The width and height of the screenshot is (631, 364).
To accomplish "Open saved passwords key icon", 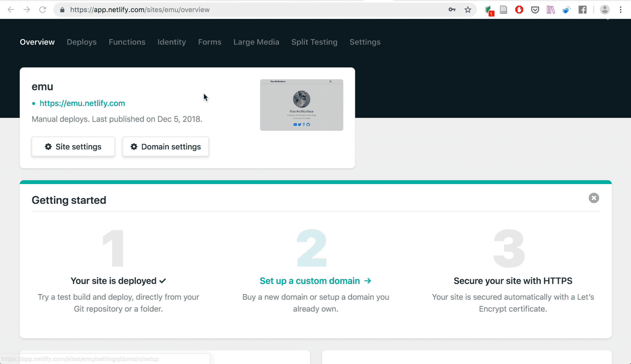I will pos(452,10).
